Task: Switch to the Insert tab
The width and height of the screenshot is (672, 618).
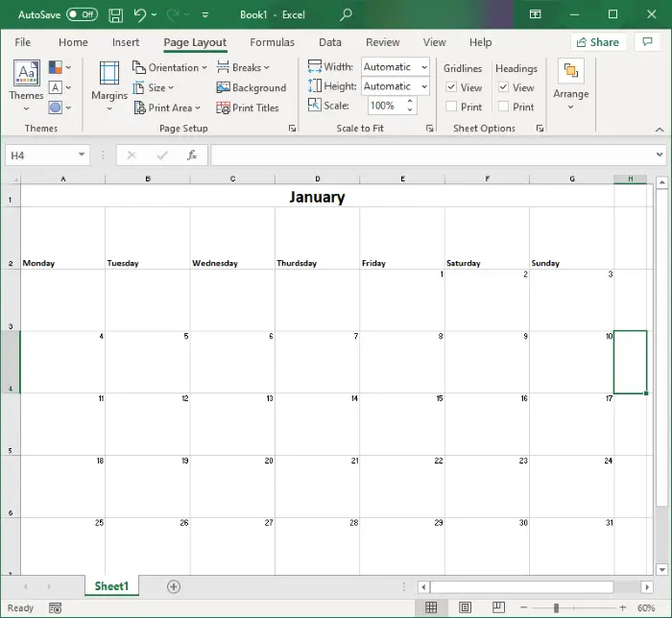Action: [x=126, y=42]
